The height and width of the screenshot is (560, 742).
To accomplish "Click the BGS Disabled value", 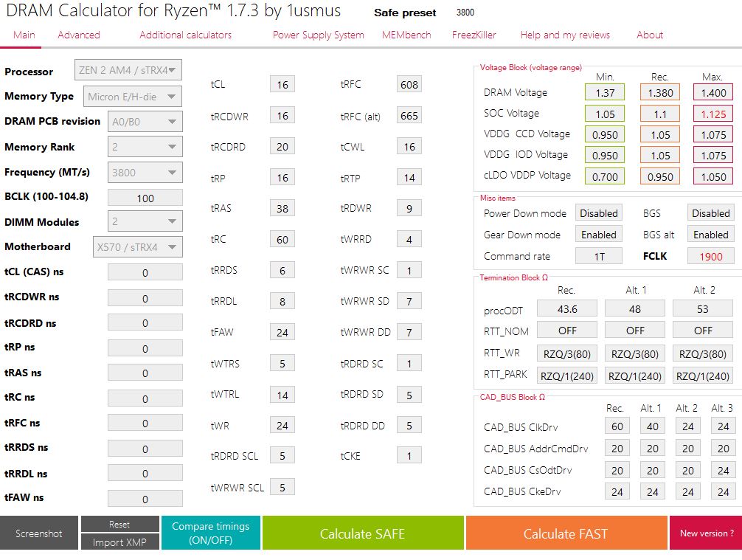I will tap(711, 213).
